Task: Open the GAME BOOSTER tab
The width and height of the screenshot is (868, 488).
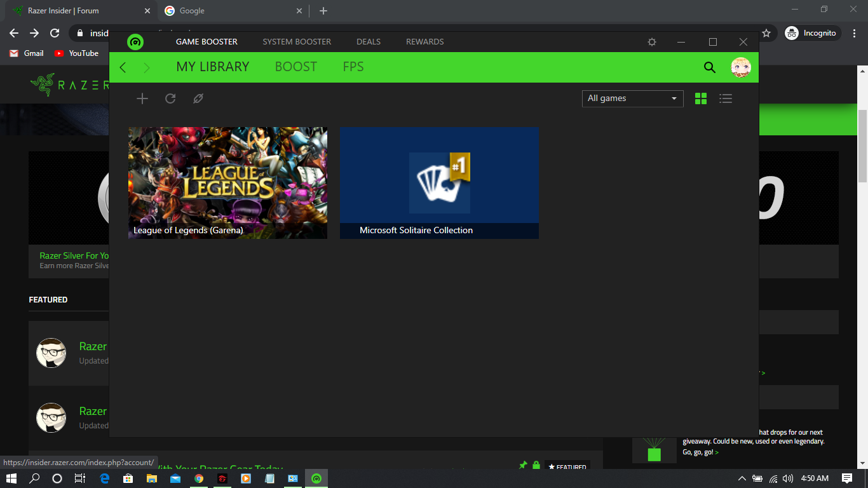Action: click(x=207, y=42)
